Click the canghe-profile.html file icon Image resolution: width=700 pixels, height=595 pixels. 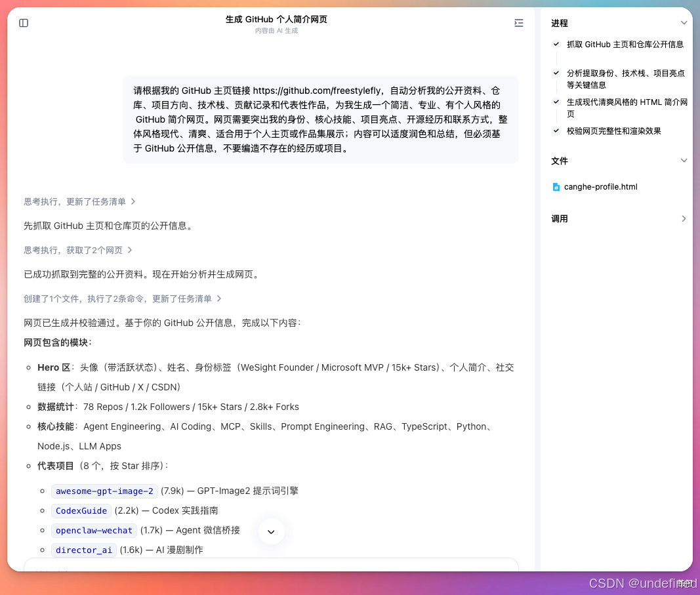[x=556, y=187]
